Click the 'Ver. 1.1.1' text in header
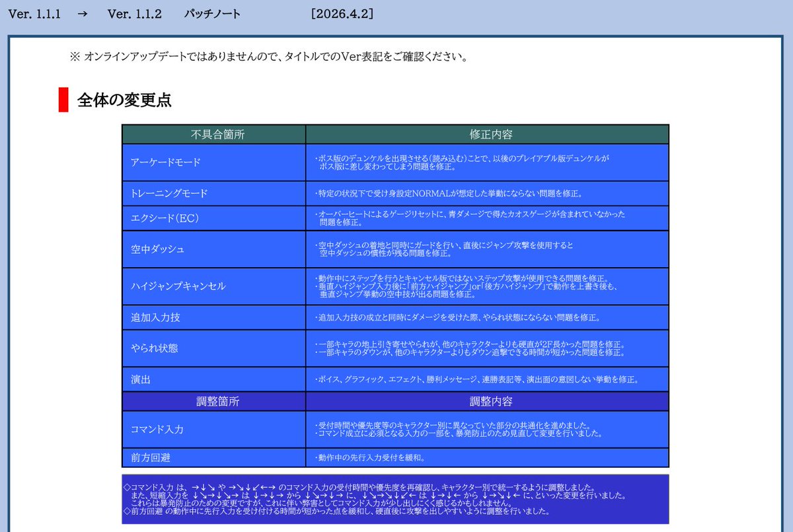This screenshot has width=793, height=532. point(34,14)
